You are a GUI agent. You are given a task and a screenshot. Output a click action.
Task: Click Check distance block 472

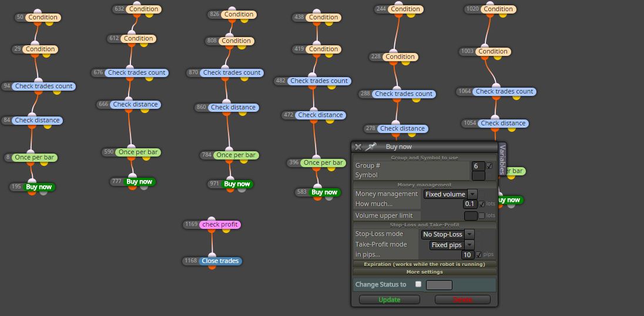320,115
